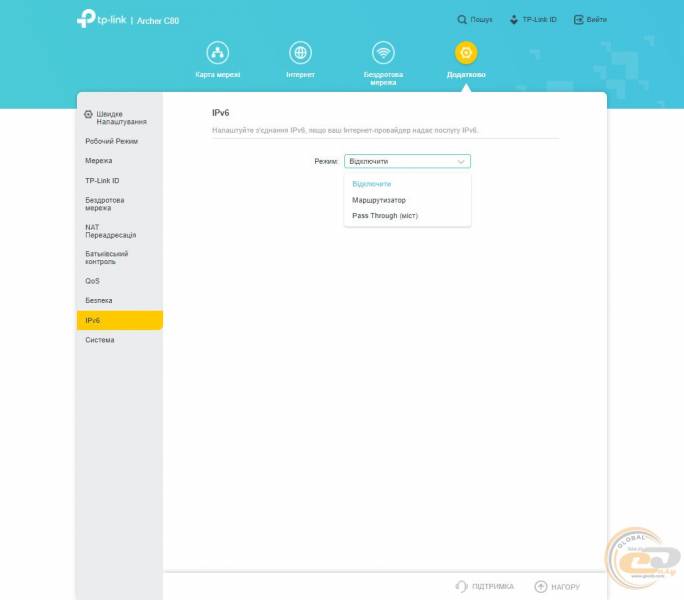Screen dimensions: 684x600
Task: Click the ПІДТРИМКА headset icon
Action: [462, 586]
